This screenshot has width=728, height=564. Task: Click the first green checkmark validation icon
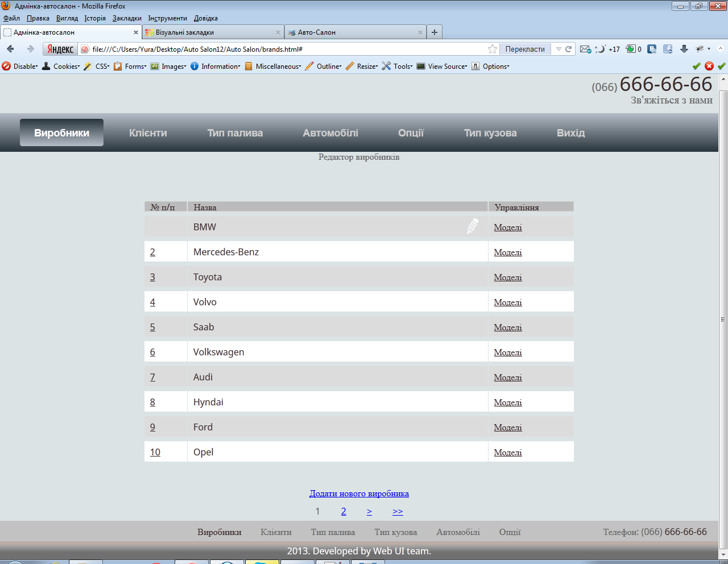(697, 66)
